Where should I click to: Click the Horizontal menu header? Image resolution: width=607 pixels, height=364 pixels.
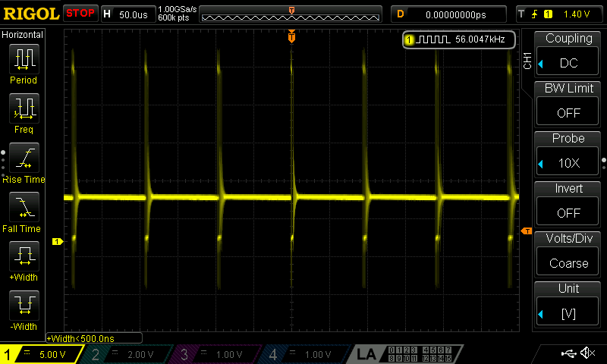pyautogui.click(x=24, y=35)
